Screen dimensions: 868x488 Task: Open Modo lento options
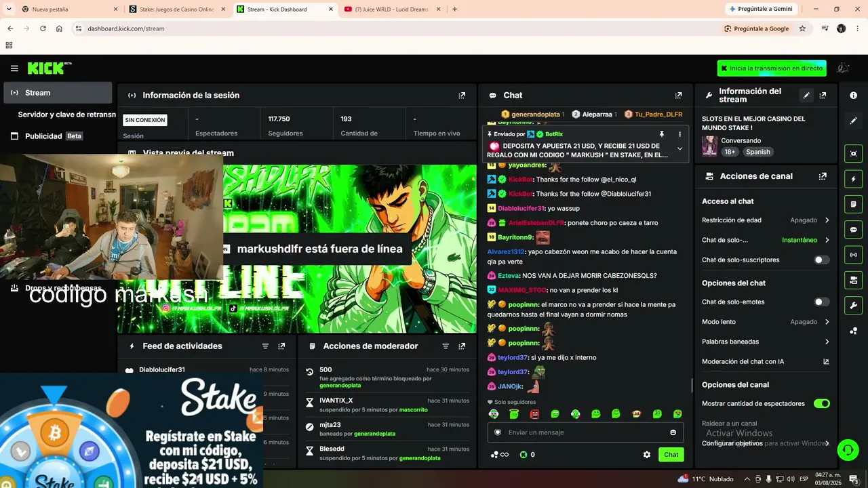click(x=766, y=322)
